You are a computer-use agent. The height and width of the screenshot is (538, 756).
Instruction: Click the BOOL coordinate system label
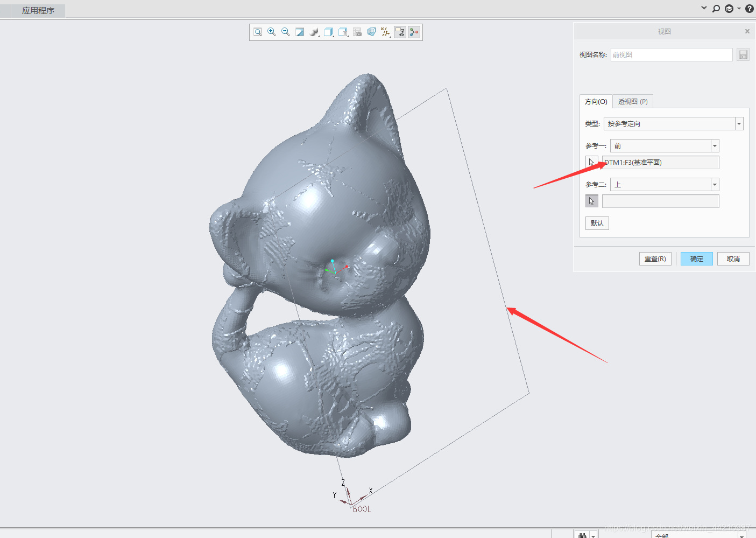(x=362, y=509)
